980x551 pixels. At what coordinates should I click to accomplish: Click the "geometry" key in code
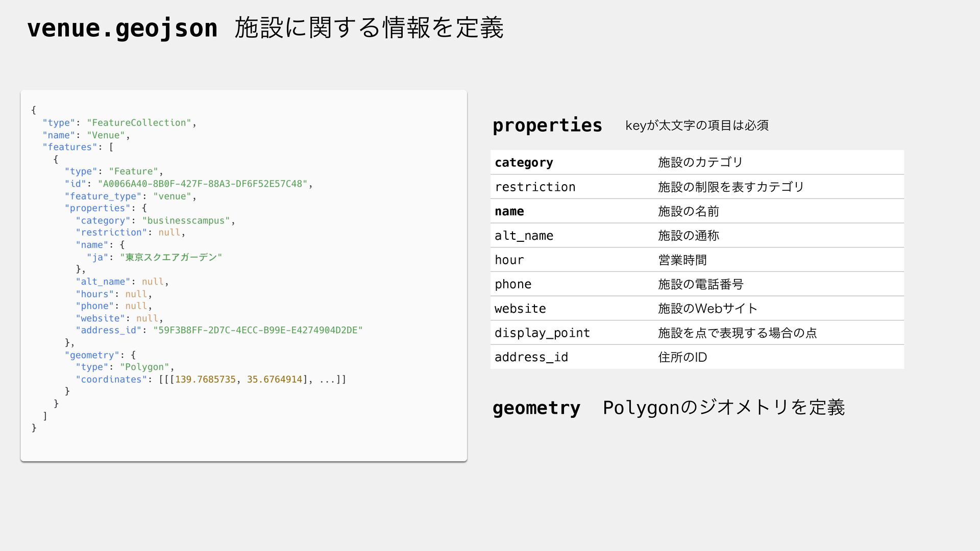click(92, 355)
